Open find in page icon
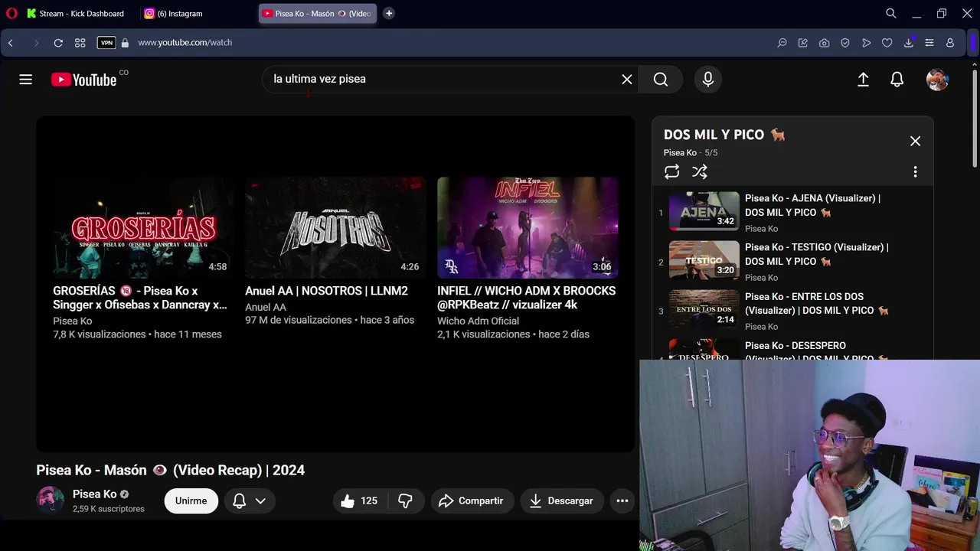The width and height of the screenshot is (980, 551). tap(782, 43)
